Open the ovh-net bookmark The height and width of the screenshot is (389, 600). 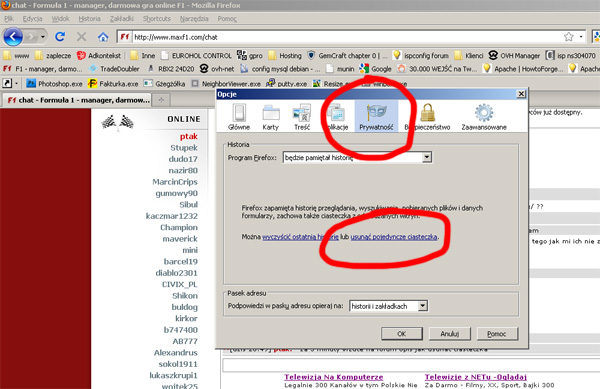tap(217, 69)
